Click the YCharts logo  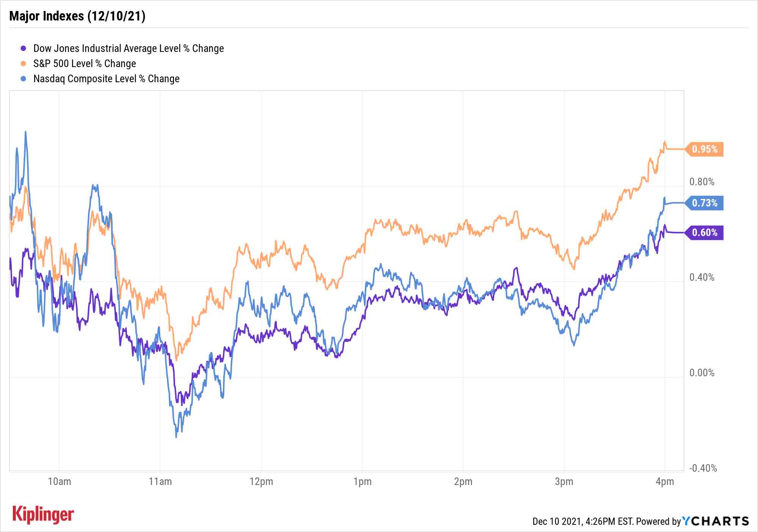tap(716, 521)
